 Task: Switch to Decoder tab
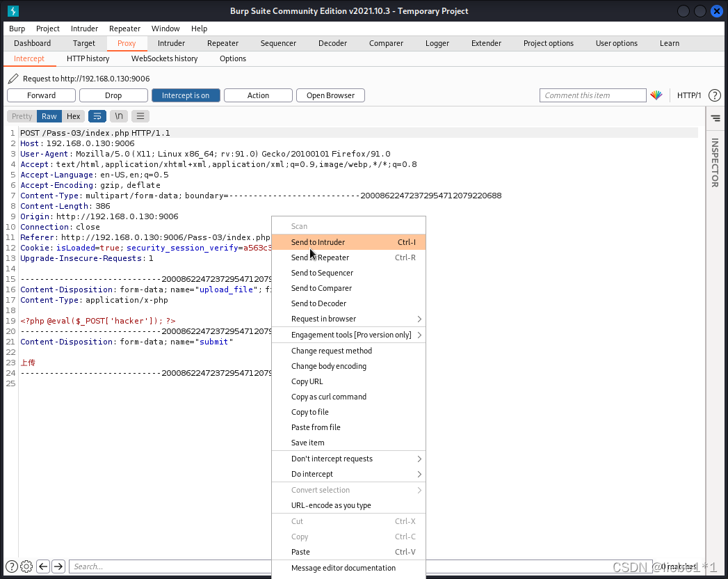(332, 43)
